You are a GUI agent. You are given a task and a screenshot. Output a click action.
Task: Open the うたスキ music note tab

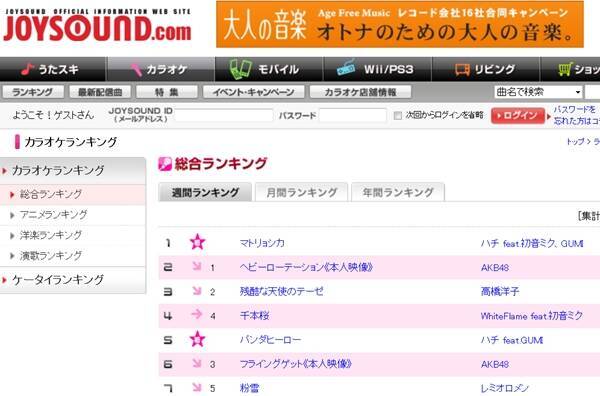pyautogui.click(x=52, y=69)
